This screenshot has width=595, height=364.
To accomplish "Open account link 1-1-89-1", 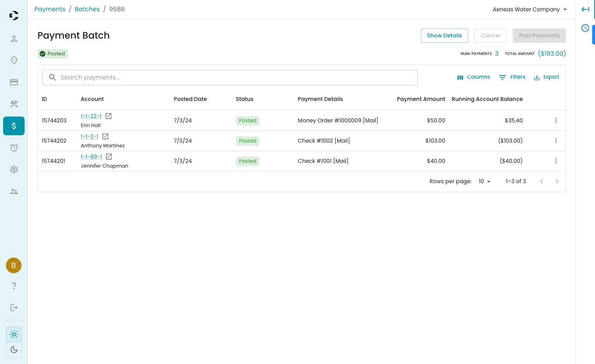I will (91, 157).
